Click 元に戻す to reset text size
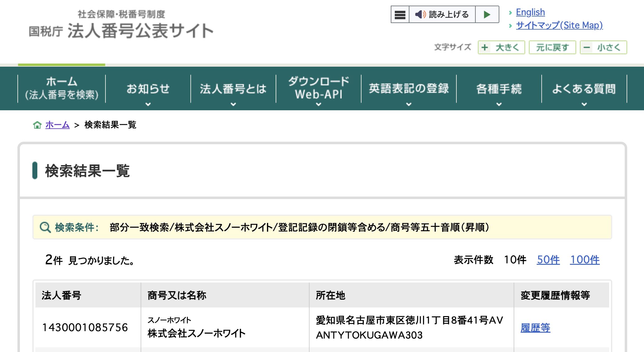The height and width of the screenshot is (352, 644). 552,47
